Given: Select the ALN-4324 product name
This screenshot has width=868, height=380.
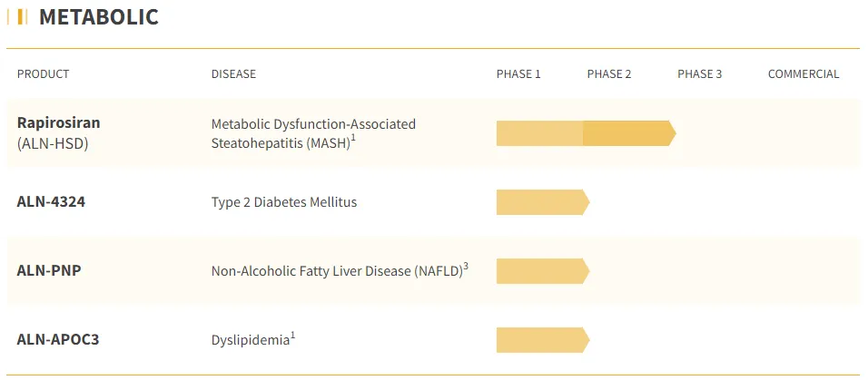Looking at the screenshot, I should pyautogui.click(x=51, y=201).
